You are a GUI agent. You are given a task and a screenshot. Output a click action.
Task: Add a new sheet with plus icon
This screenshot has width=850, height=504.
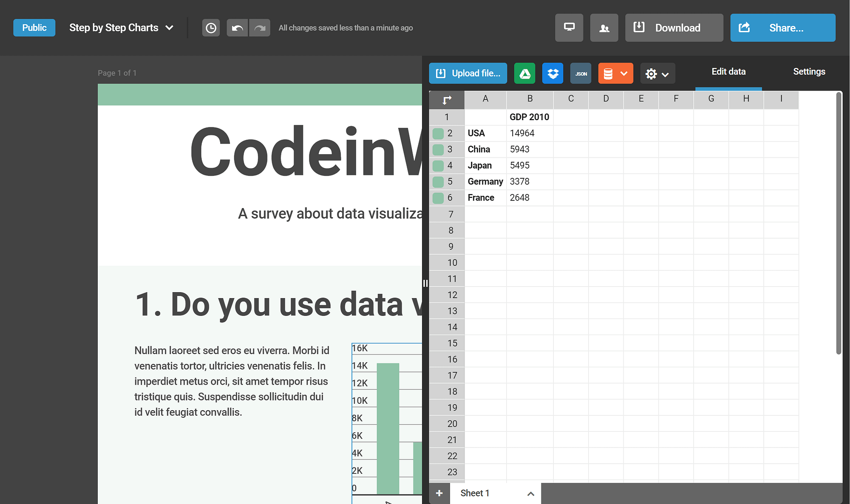pyautogui.click(x=439, y=493)
